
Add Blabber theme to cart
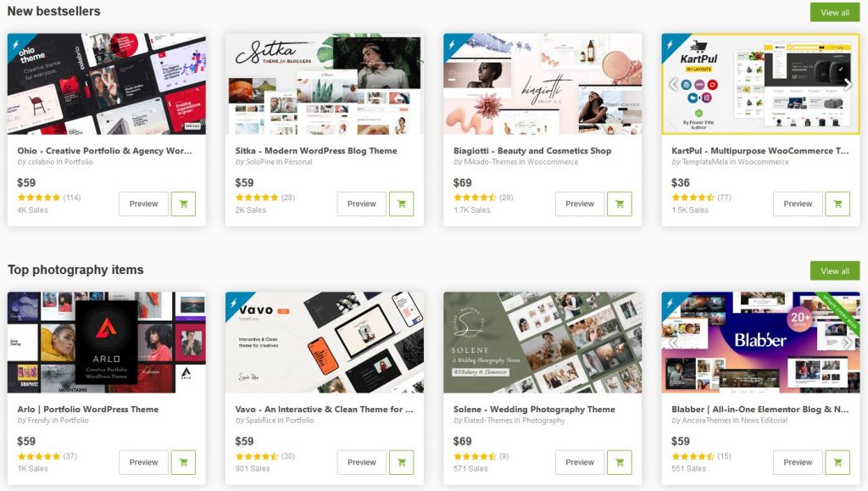coord(837,462)
